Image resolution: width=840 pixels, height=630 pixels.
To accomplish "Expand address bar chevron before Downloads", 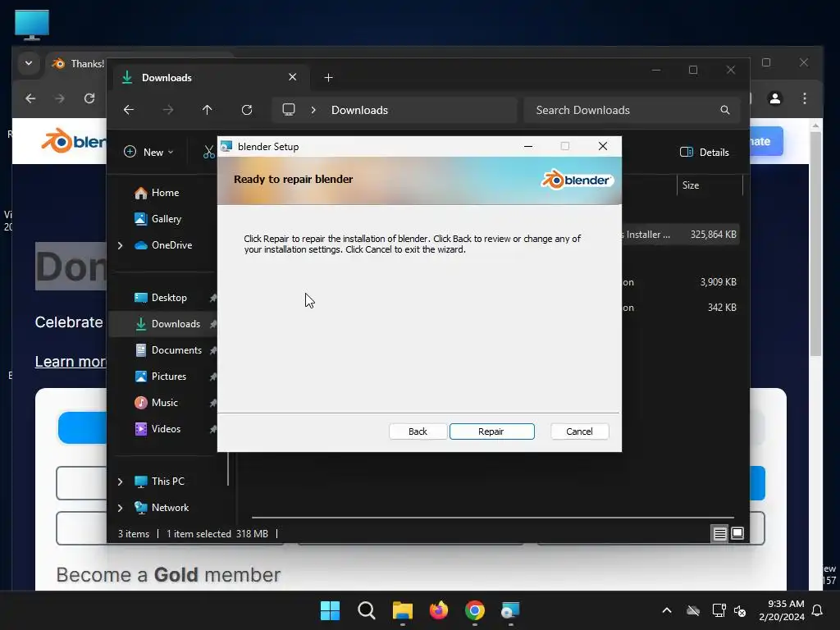I will (x=313, y=110).
